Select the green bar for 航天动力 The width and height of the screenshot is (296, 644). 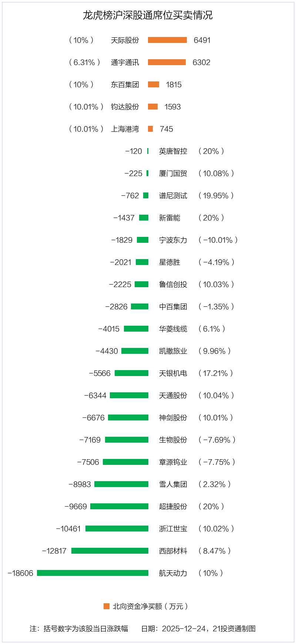click(x=92, y=573)
